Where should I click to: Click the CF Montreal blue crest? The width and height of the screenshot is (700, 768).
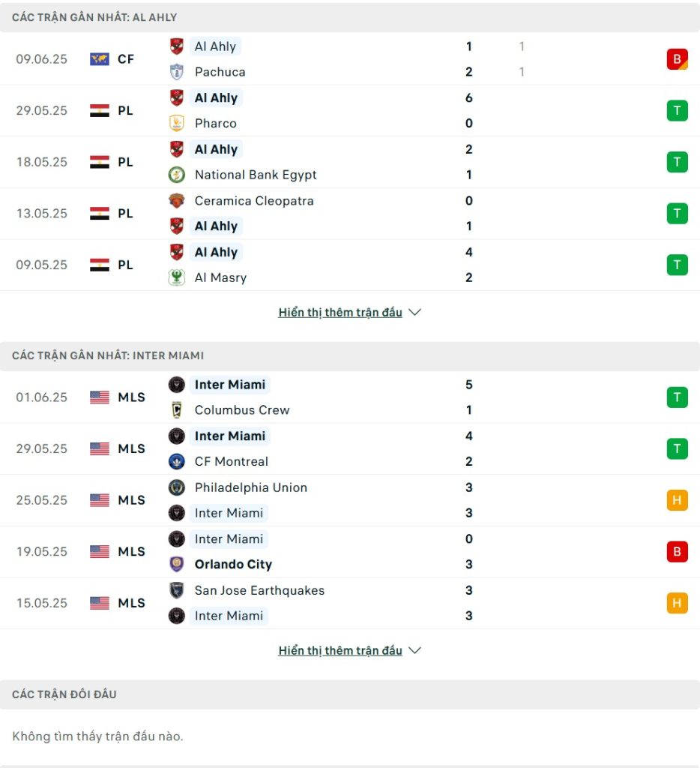pyautogui.click(x=177, y=461)
